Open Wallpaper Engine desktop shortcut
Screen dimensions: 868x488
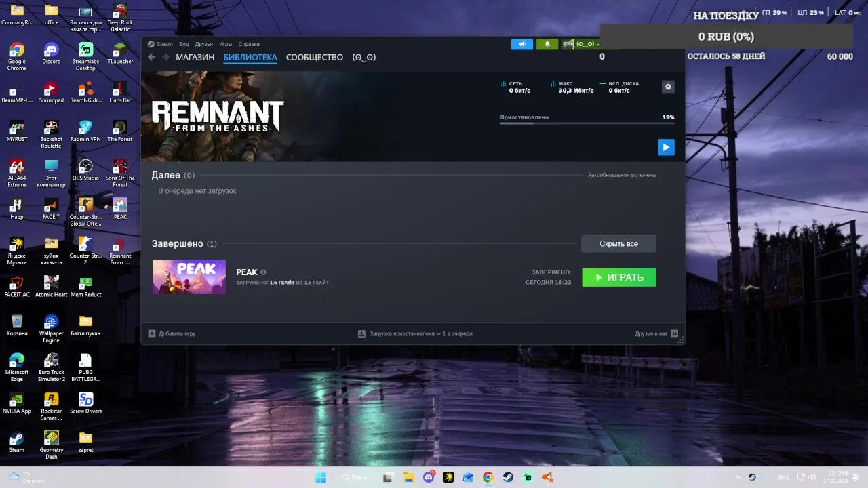(x=51, y=329)
